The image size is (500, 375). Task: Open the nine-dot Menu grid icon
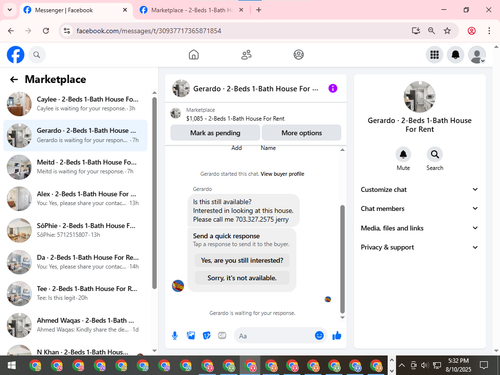pyautogui.click(x=434, y=55)
